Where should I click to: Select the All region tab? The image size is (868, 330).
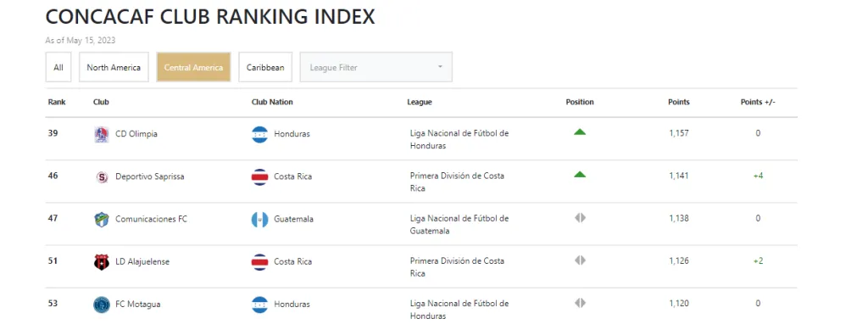(x=58, y=67)
